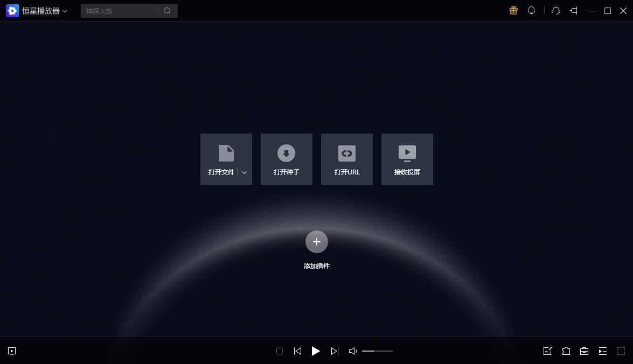The width and height of the screenshot is (633, 364).
Task: Toggle the playlist panel icon
Action: point(602,351)
